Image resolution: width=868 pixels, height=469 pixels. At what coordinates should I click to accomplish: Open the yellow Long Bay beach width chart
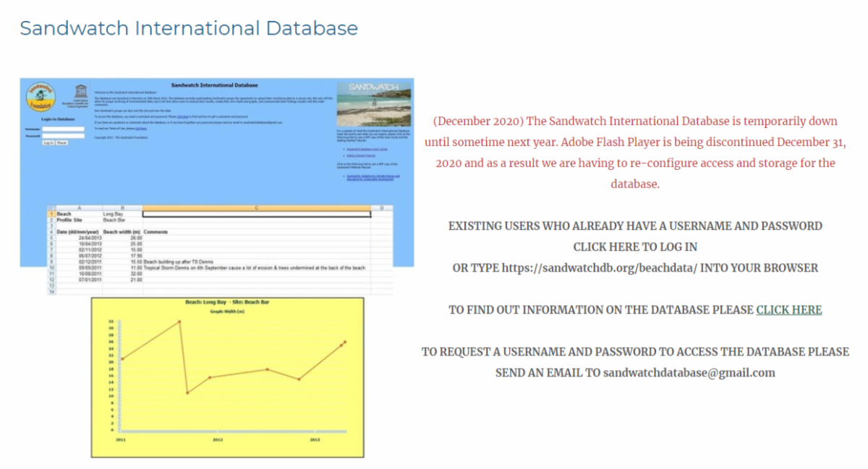coord(228,377)
